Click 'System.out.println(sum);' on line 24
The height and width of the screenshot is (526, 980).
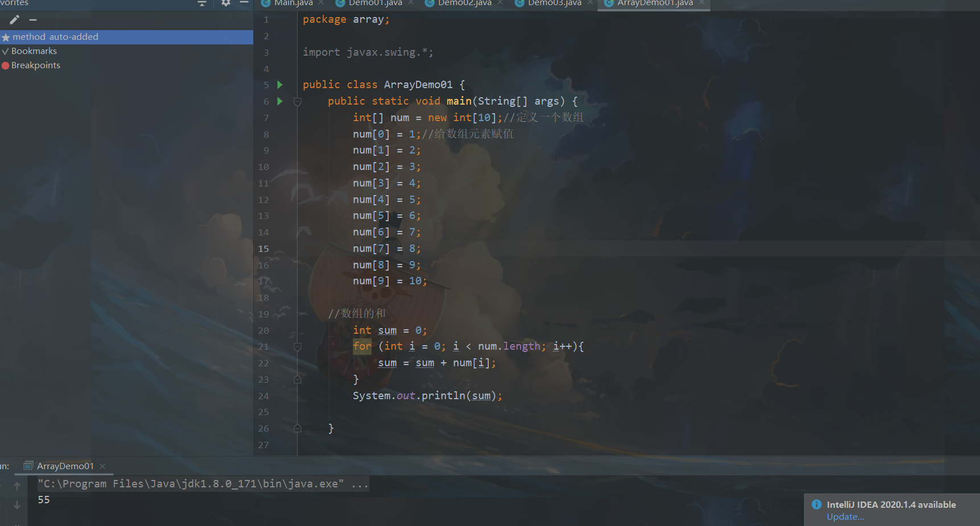tap(427, 396)
